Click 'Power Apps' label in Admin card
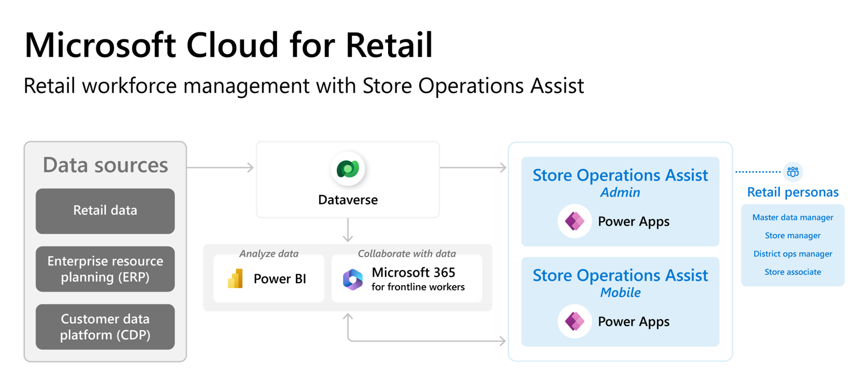The height and width of the screenshot is (389, 868). pos(634,222)
